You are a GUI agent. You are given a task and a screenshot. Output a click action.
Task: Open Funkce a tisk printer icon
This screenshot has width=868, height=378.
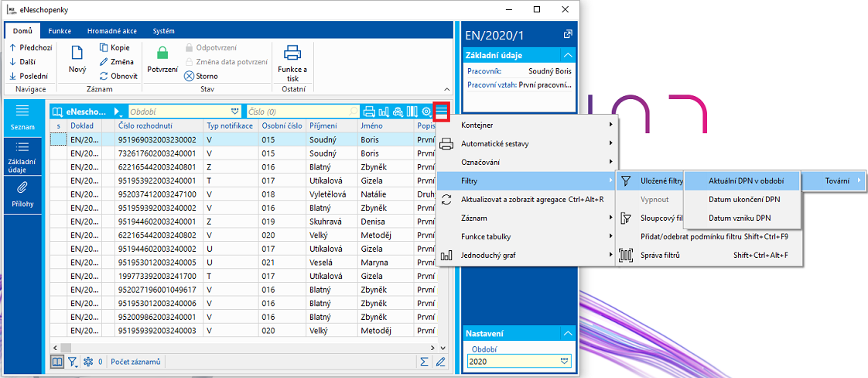tap(292, 53)
